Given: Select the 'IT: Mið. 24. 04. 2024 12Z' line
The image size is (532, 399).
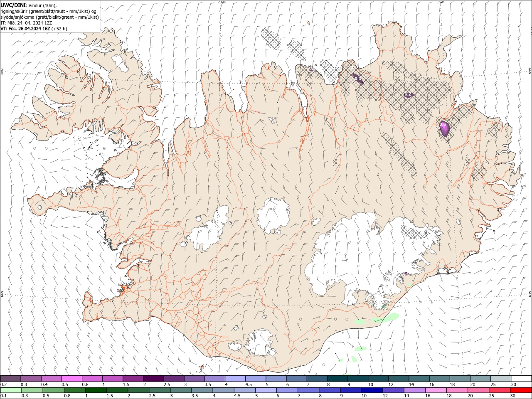Looking at the screenshot, I should [x=26, y=23].
